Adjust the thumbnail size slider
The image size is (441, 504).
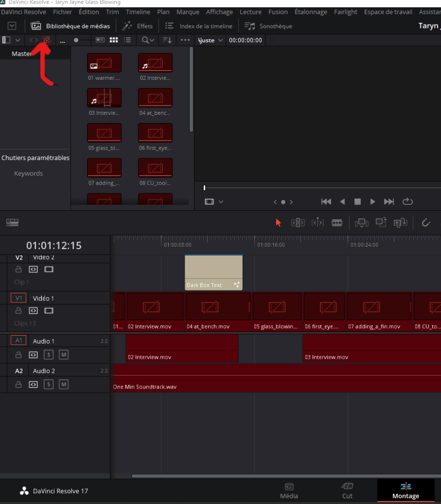(76, 40)
